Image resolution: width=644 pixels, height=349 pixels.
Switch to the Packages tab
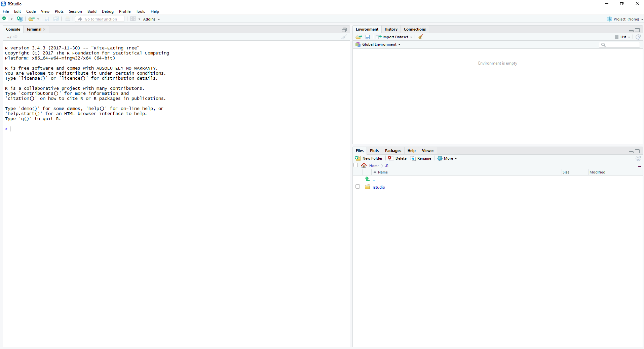(x=393, y=151)
